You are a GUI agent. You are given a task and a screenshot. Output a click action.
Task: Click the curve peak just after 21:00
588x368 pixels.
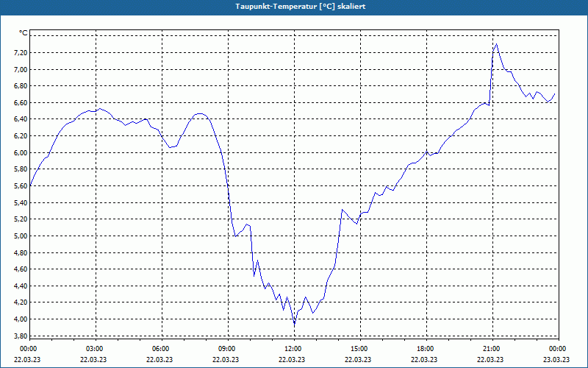pyautogui.click(x=497, y=44)
